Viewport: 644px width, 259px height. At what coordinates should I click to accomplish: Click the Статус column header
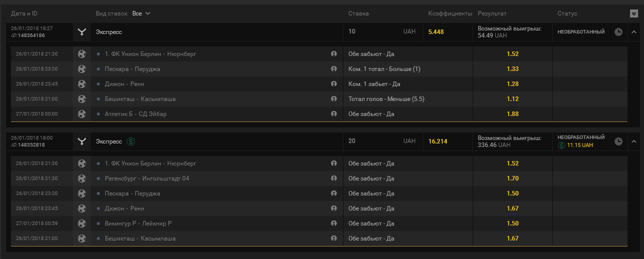click(x=567, y=13)
